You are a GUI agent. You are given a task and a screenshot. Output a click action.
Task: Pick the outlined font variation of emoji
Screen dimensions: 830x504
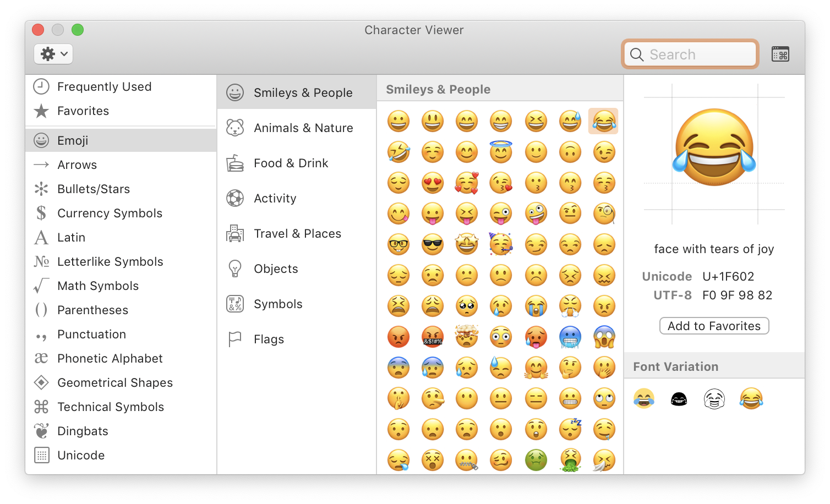(x=714, y=399)
